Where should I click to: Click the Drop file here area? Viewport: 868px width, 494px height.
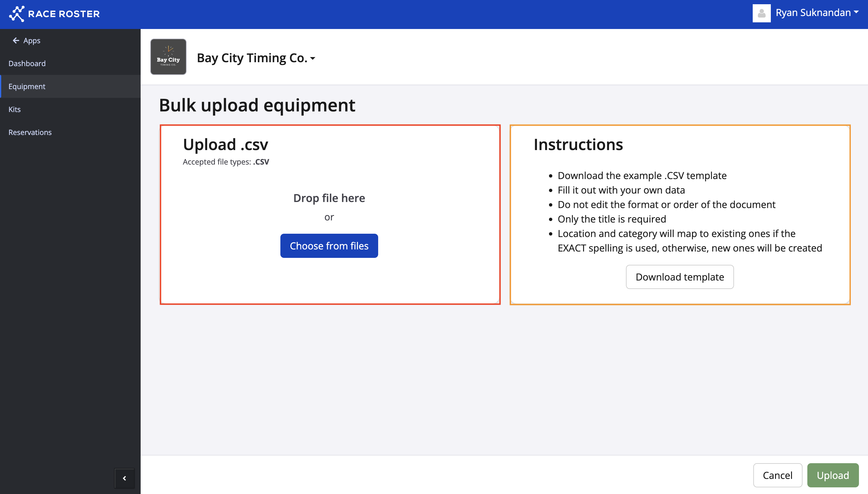tap(329, 198)
